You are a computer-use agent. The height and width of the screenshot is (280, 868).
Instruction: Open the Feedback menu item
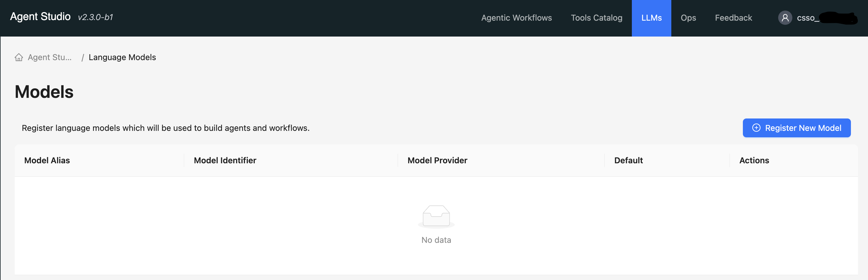(733, 18)
